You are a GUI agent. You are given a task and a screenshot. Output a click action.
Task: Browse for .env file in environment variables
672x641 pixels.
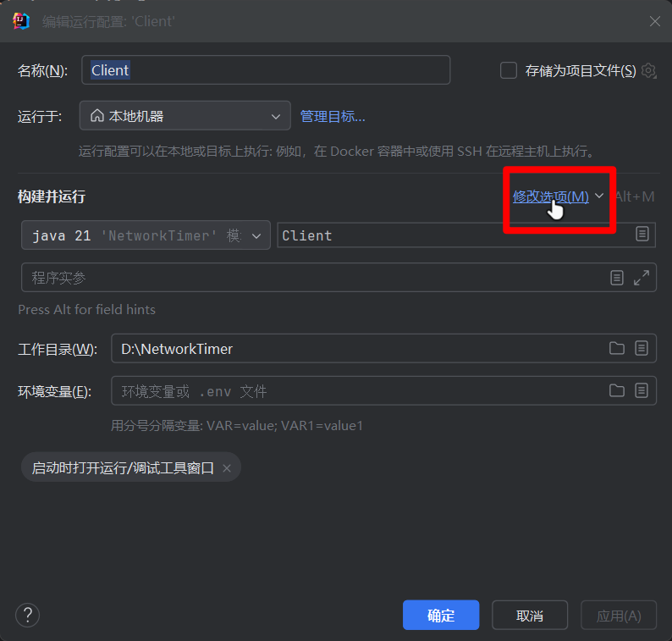tap(617, 390)
